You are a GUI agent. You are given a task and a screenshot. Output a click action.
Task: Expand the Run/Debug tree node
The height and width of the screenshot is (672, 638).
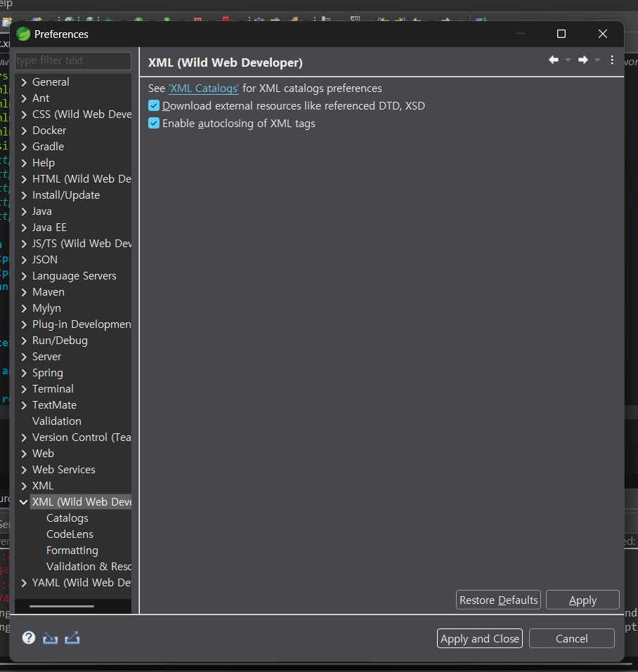pos(24,341)
